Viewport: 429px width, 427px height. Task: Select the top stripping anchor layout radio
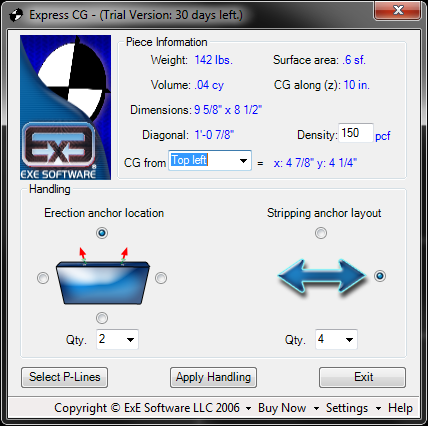(x=321, y=233)
